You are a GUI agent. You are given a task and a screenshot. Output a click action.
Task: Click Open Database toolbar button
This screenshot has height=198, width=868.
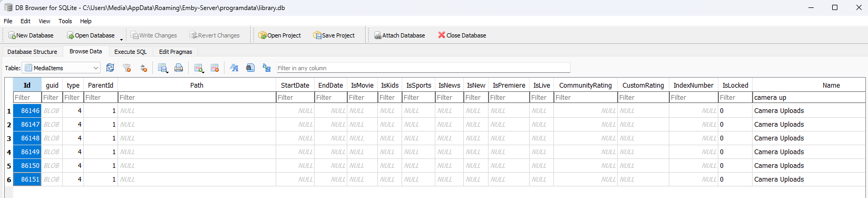[91, 35]
